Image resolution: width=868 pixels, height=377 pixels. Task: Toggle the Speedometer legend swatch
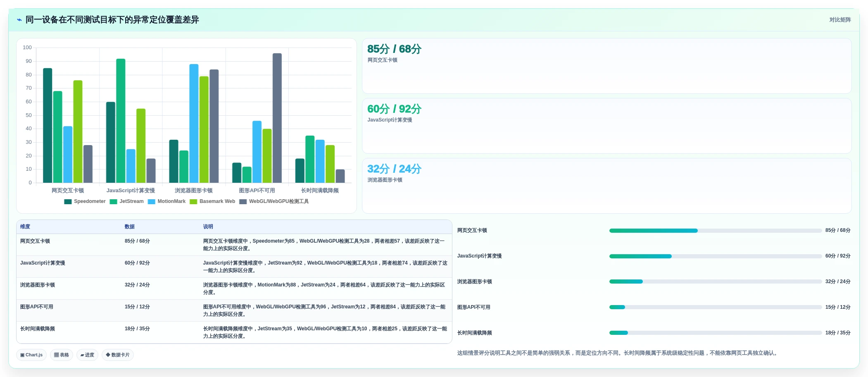pos(68,202)
